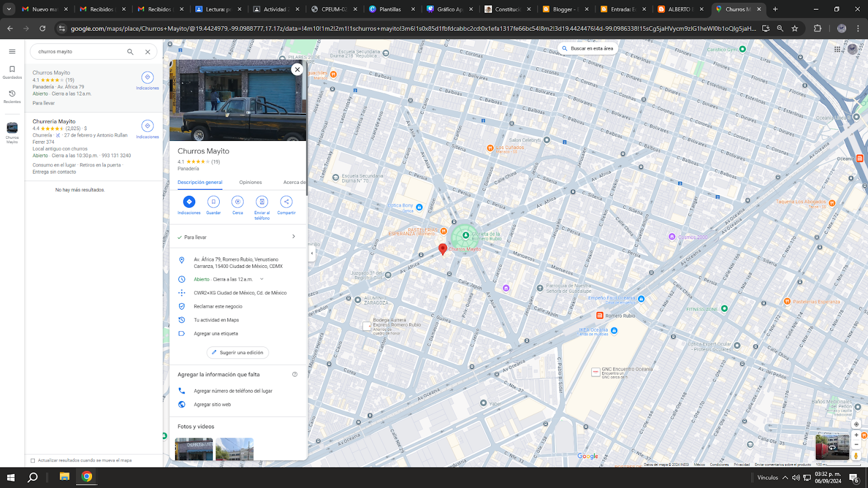The image size is (868, 488).
Task: Click Enviar al teléfono icon
Action: pos(262,202)
